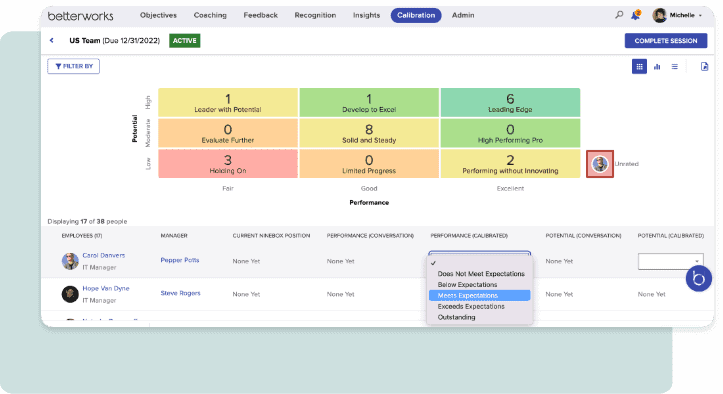Sort by Performance (Conversation) header
The width and height of the screenshot is (723, 394).
[370, 236]
